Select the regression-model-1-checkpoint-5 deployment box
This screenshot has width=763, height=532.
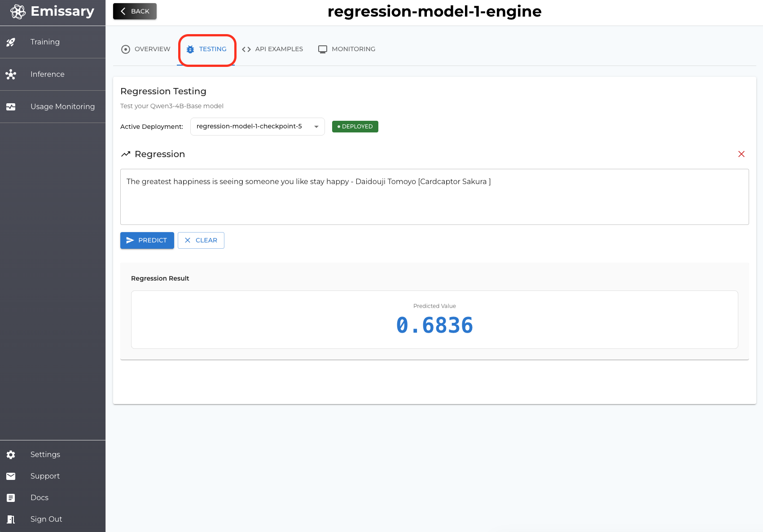tap(250, 127)
